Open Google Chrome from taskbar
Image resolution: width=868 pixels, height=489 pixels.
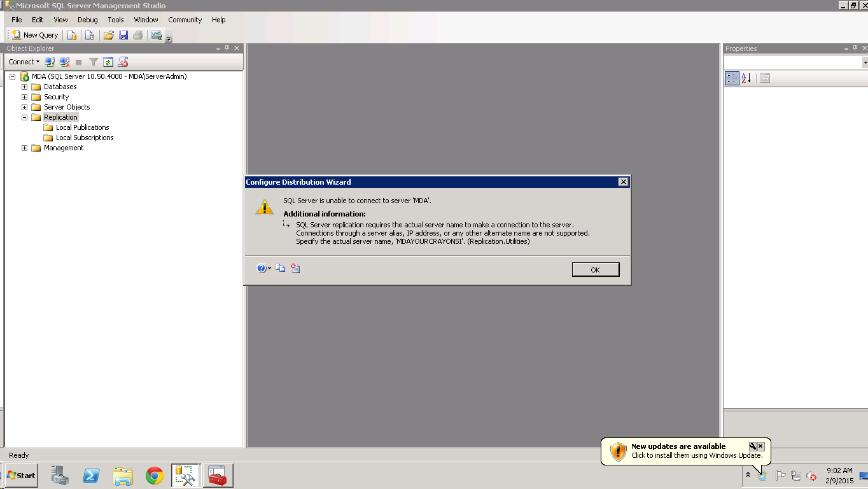coord(154,476)
